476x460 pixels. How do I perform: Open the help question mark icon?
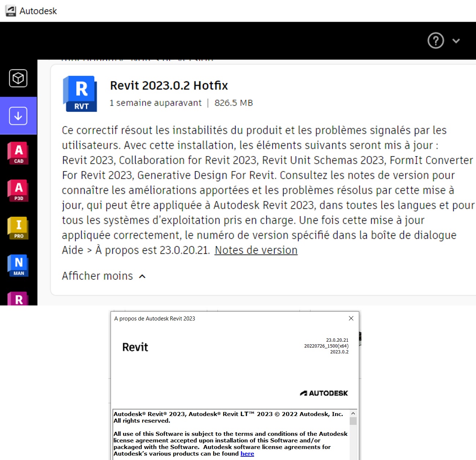[435, 41]
